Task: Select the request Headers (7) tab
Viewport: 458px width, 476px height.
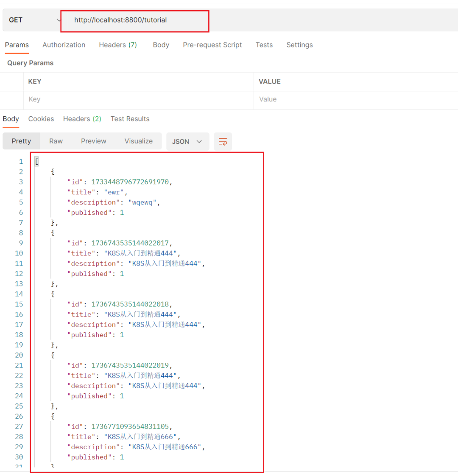Action: (x=117, y=45)
